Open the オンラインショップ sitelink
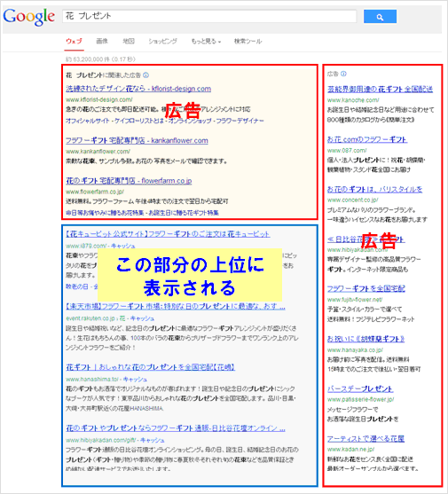Screen dimensions: 448x494 click(x=189, y=121)
